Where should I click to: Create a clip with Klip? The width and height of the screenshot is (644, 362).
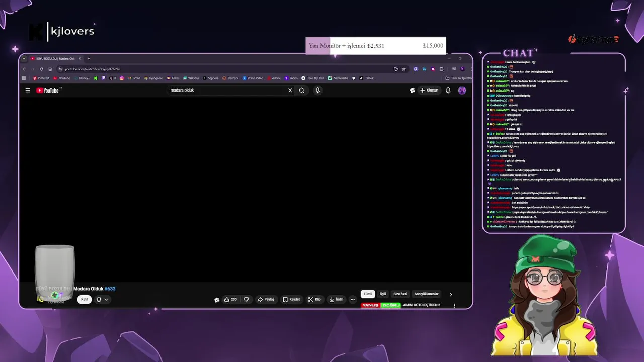click(x=314, y=299)
